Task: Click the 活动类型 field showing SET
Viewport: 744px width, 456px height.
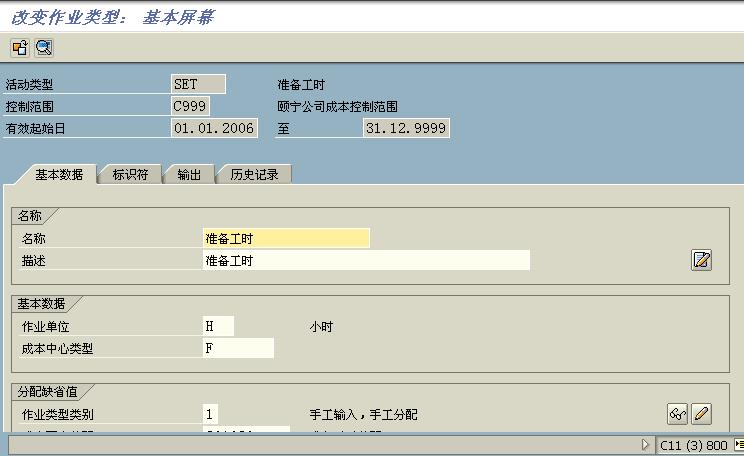Action: 198,85
